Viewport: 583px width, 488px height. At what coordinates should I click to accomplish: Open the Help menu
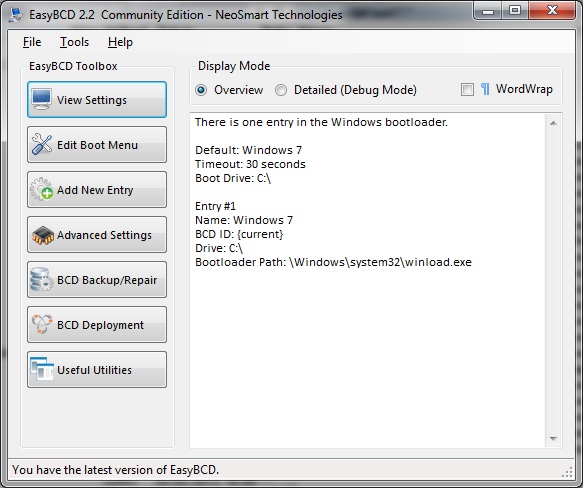pos(120,42)
